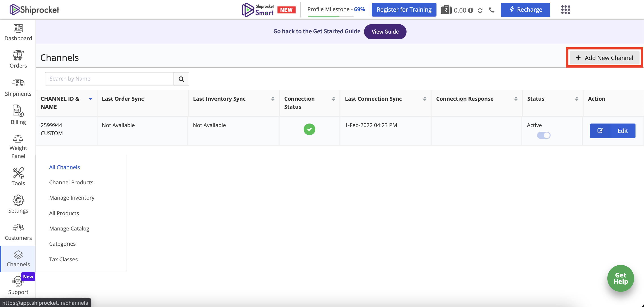
Task: Click the Search by Name field
Action: (109, 79)
